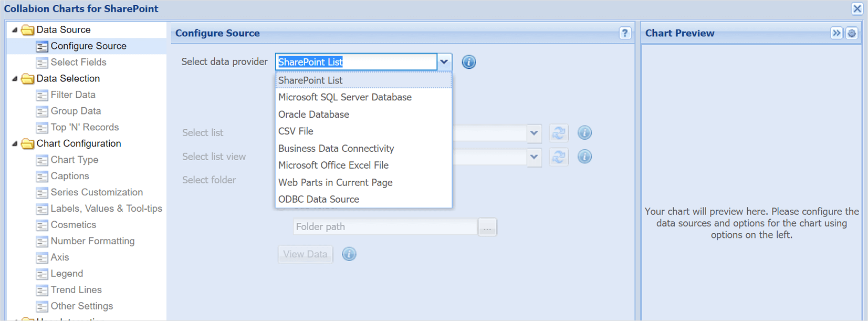Screen dimensions: 868x321
Task: Go to Select Fields in the tree
Action: (x=78, y=63)
